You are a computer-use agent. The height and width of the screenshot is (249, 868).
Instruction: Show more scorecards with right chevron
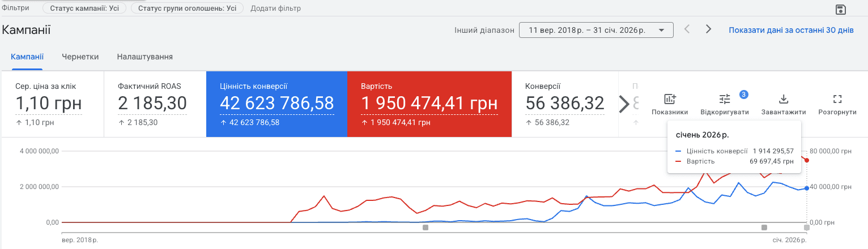pyautogui.click(x=624, y=104)
